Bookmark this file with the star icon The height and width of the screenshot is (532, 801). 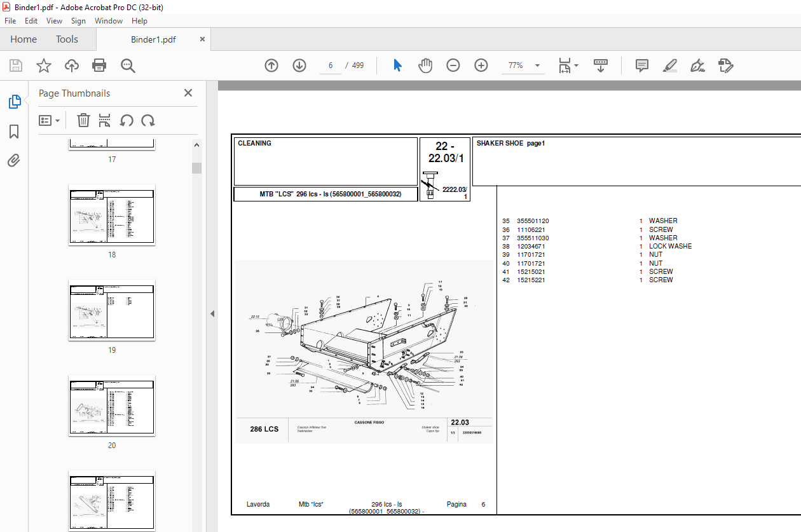(43, 65)
